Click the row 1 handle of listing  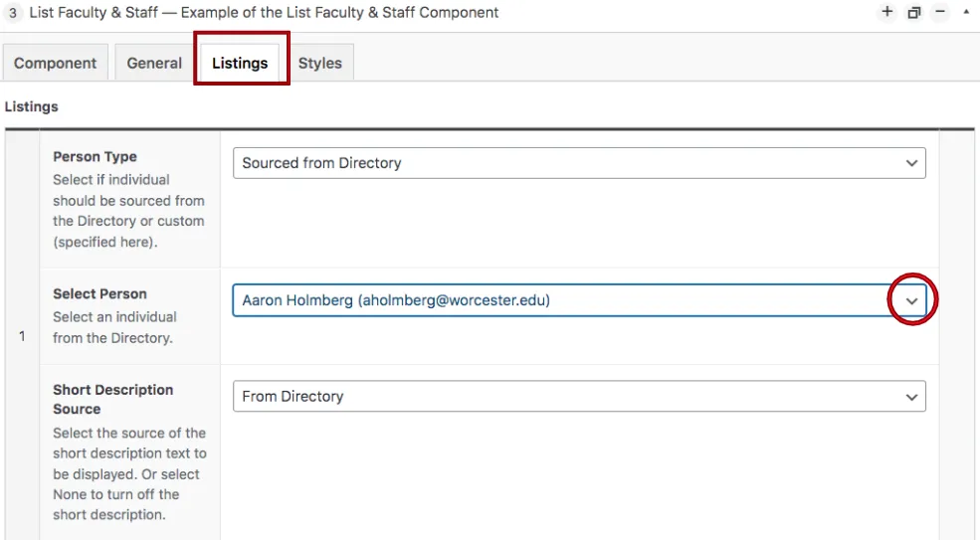coord(22,336)
